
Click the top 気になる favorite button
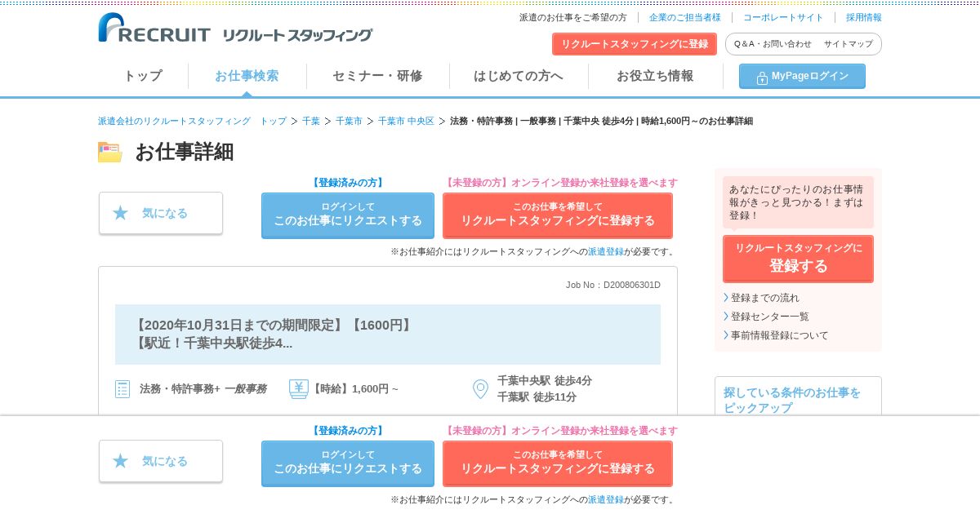click(x=161, y=213)
